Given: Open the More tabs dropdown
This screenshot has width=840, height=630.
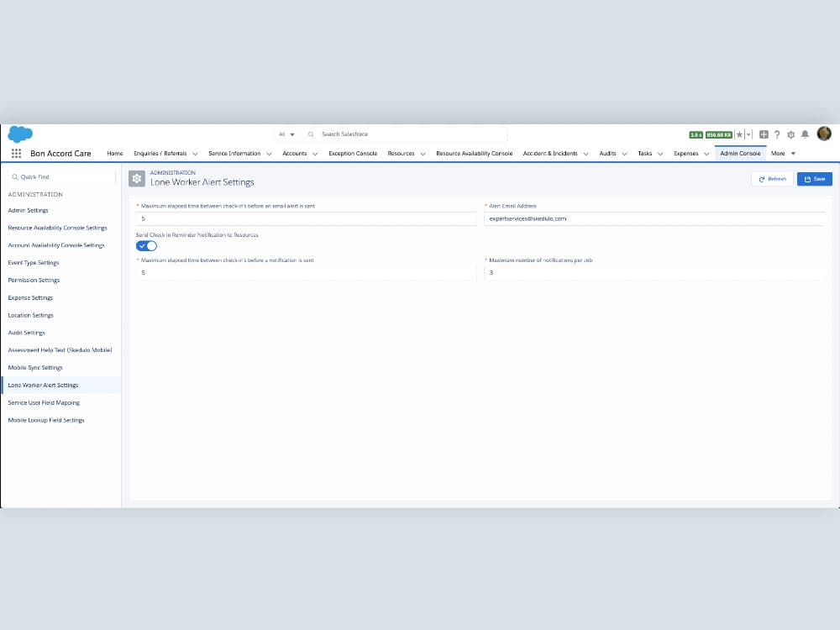Looking at the screenshot, I should (x=783, y=153).
